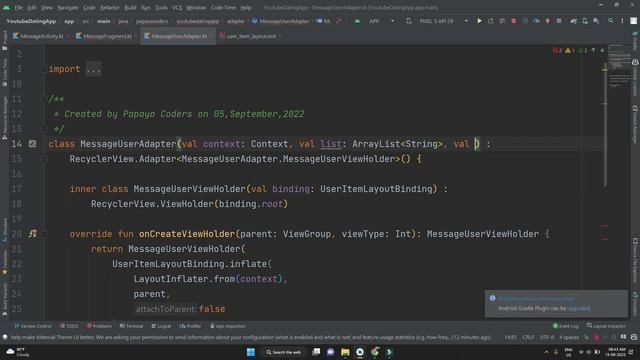Run the app with green play button

[479, 21]
